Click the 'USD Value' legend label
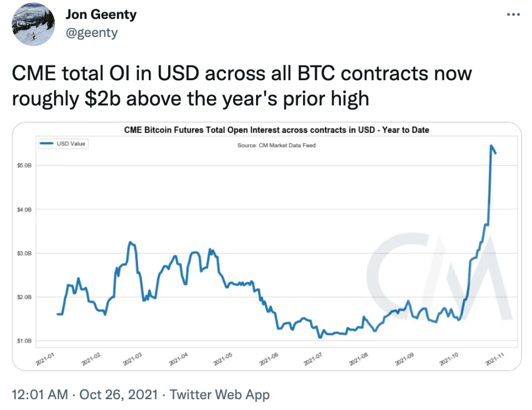Viewport: 532px width, 410px height. point(71,144)
